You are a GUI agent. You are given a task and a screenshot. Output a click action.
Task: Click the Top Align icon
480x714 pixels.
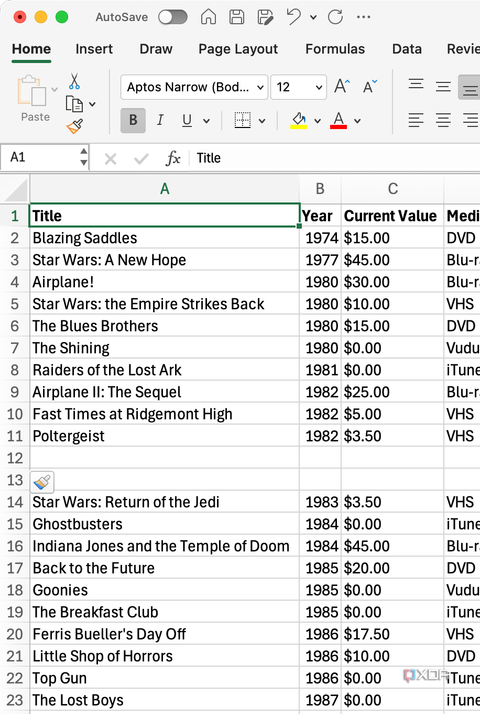pyautogui.click(x=416, y=85)
